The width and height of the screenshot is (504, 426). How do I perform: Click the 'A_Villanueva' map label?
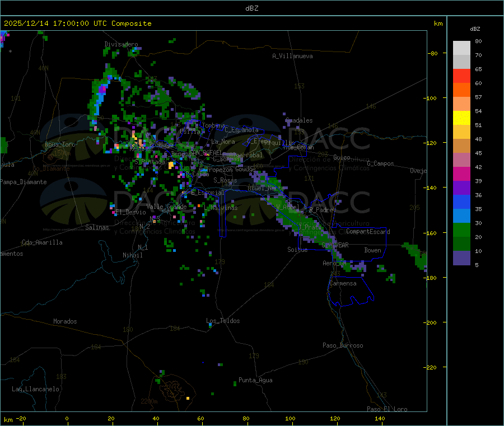[x=292, y=56]
